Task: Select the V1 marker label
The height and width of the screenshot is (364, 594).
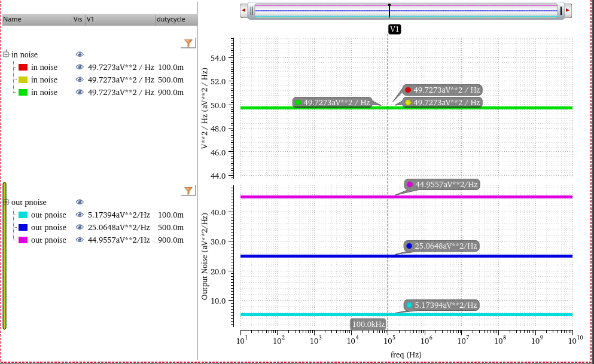Action: [394, 29]
